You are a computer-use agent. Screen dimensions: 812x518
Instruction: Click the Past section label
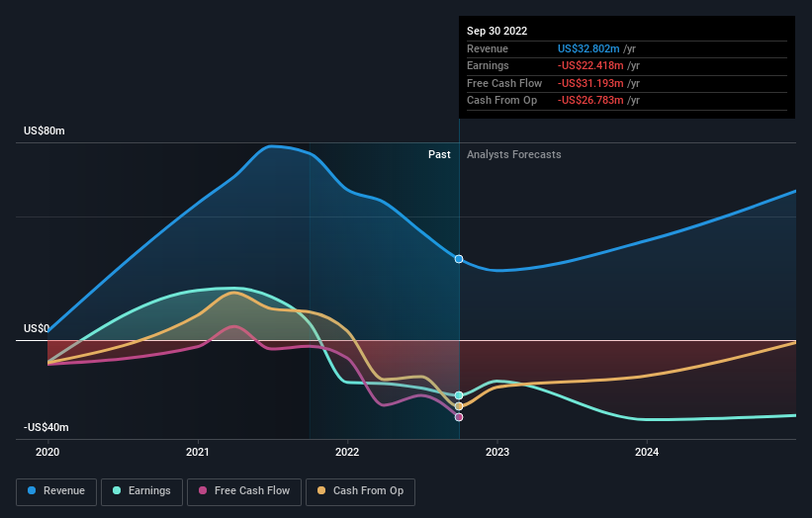[439, 155]
